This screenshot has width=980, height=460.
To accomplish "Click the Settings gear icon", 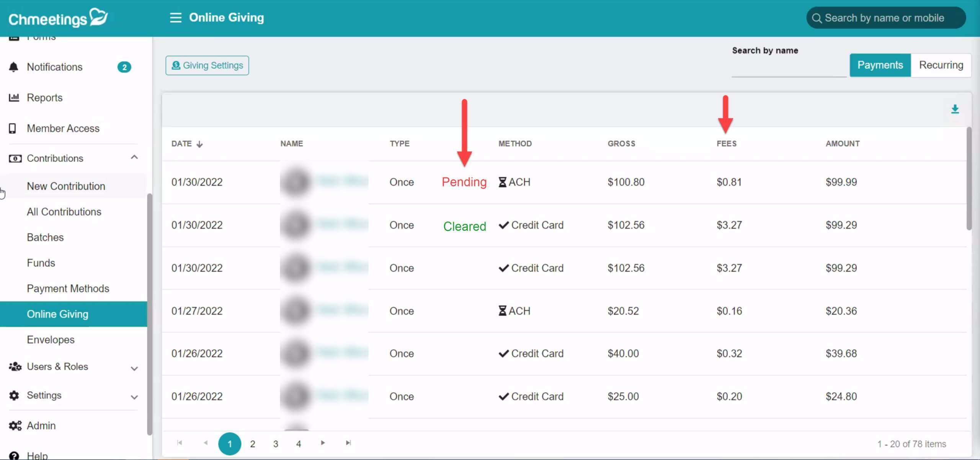I will coord(14,395).
